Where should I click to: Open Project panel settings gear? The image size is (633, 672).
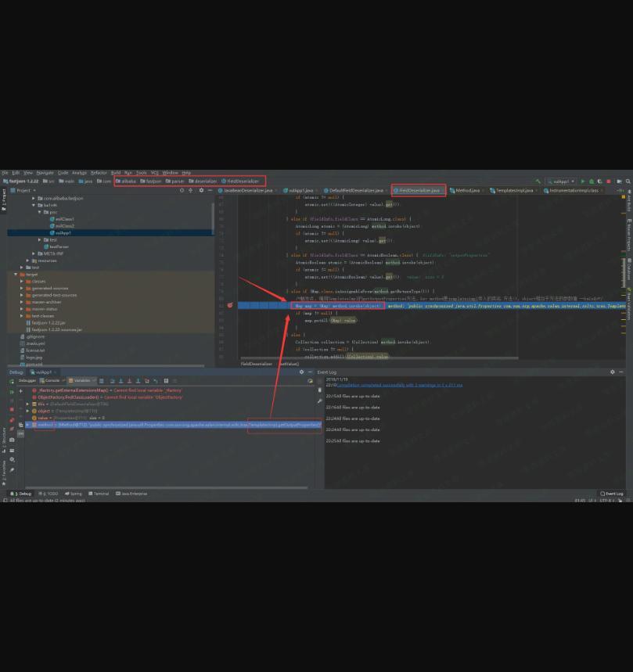click(200, 190)
